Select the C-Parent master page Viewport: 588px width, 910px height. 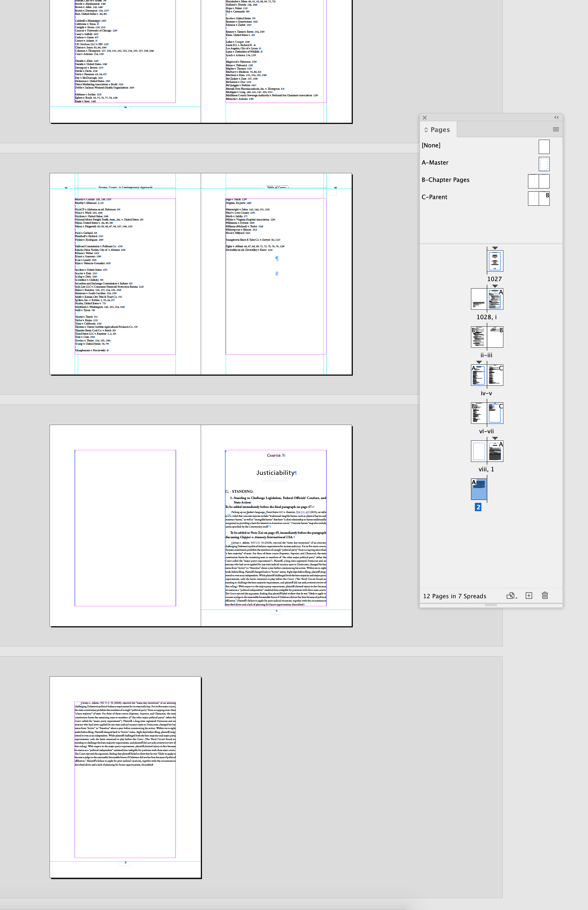pos(434,197)
